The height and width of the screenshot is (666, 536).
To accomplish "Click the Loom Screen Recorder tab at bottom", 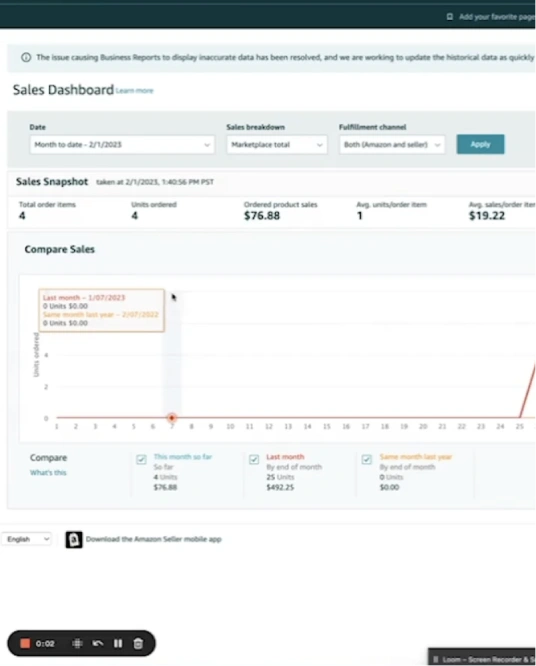I will click(482, 657).
